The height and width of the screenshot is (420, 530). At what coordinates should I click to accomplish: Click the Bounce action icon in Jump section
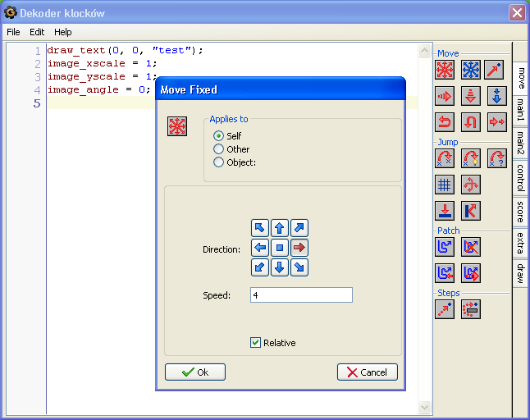click(471, 211)
